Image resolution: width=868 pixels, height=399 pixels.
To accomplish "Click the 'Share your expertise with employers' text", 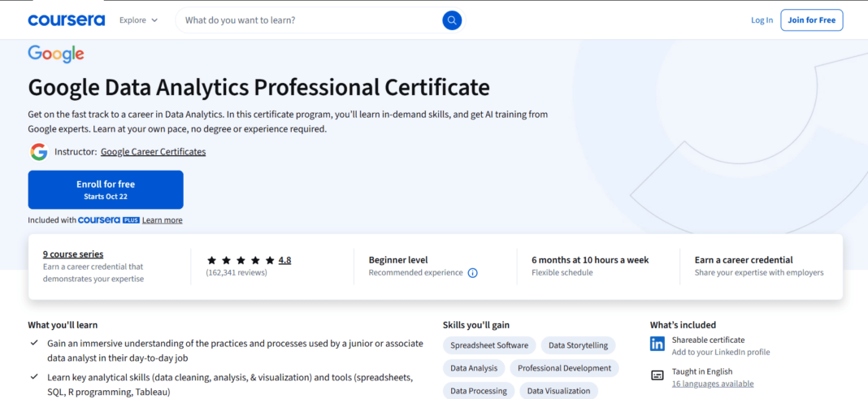I will (759, 273).
